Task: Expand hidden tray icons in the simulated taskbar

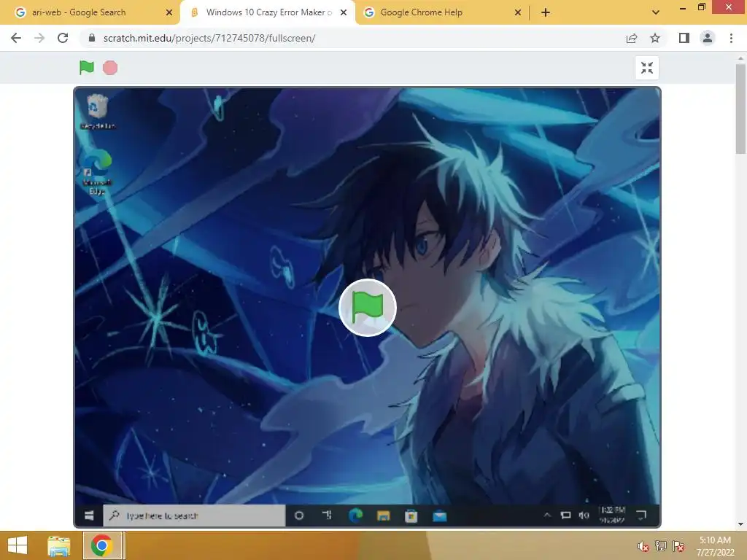Action: 547,515
